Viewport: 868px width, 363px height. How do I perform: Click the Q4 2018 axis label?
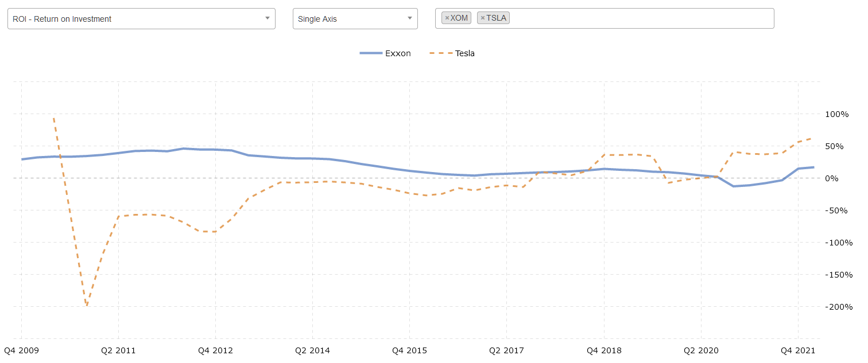click(x=604, y=350)
